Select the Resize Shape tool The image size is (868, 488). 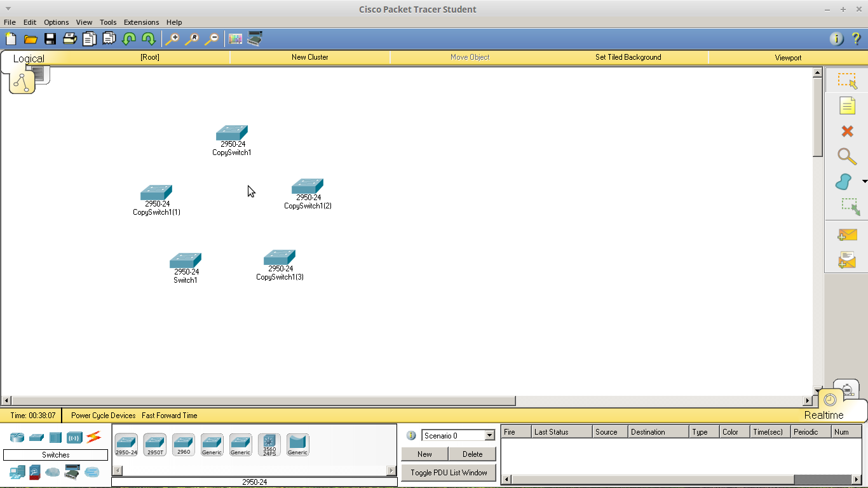click(x=850, y=207)
